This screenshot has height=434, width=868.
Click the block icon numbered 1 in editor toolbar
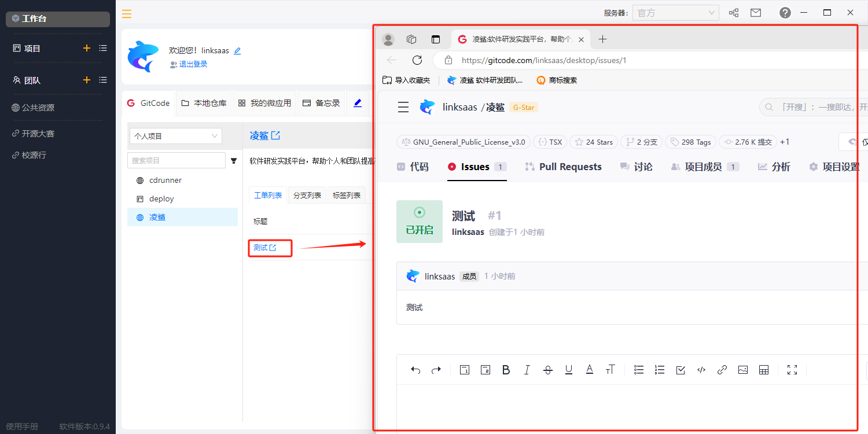tap(464, 370)
